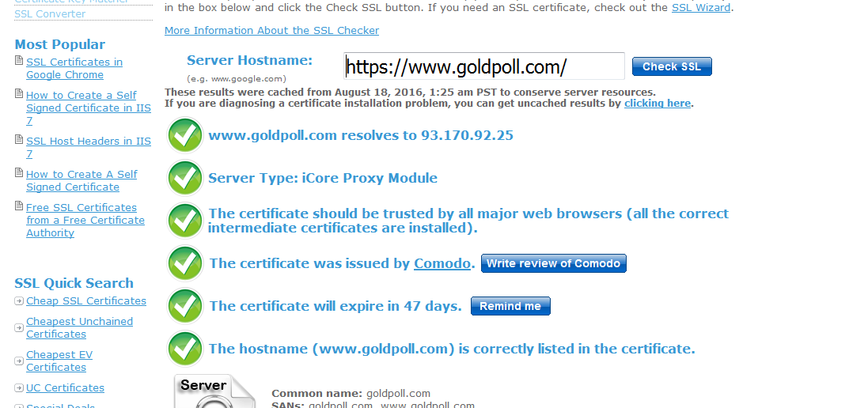Click the Server certificate icon
Image resolution: width=868 pixels, height=408 pixels.
point(214,391)
